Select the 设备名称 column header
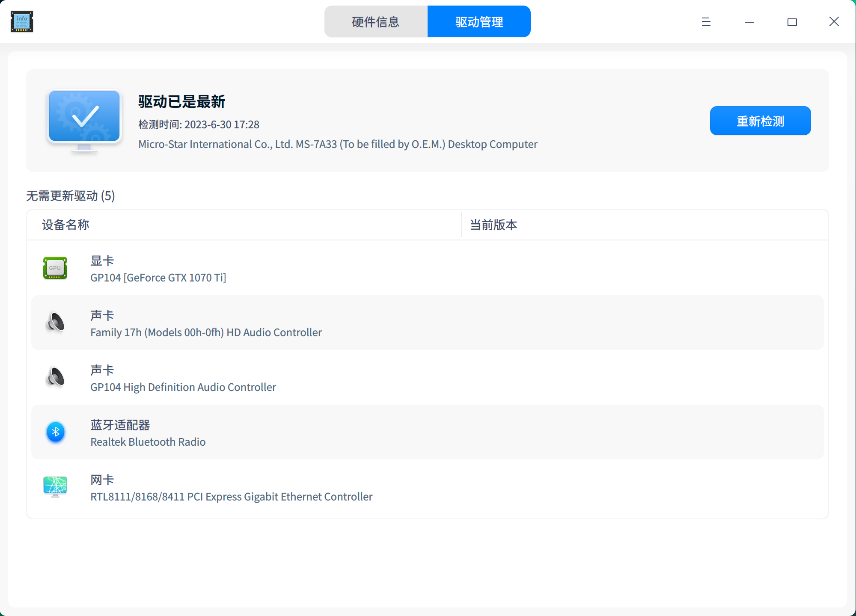The height and width of the screenshot is (616, 856). [x=244, y=225]
